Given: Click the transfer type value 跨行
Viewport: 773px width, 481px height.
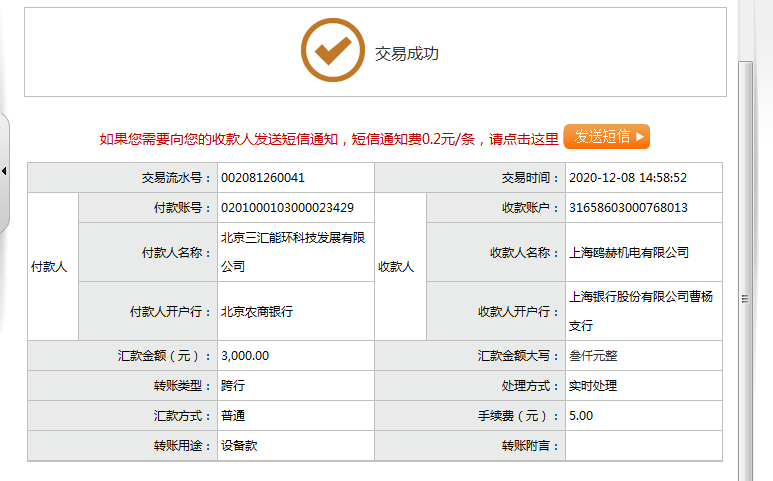Looking at the screenshot, I should (233, 386).
